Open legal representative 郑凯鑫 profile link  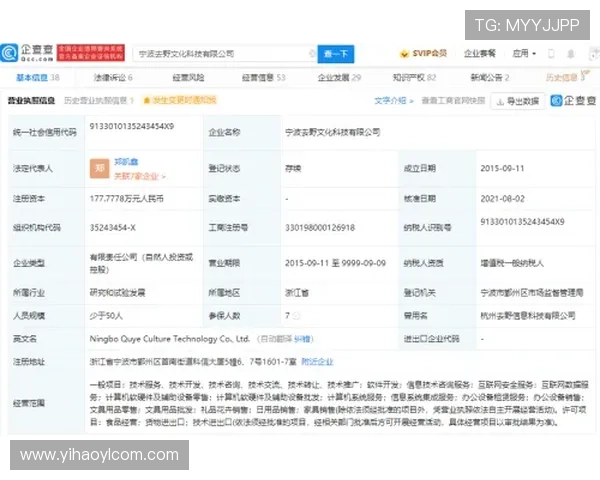click(x=126, y=162)
